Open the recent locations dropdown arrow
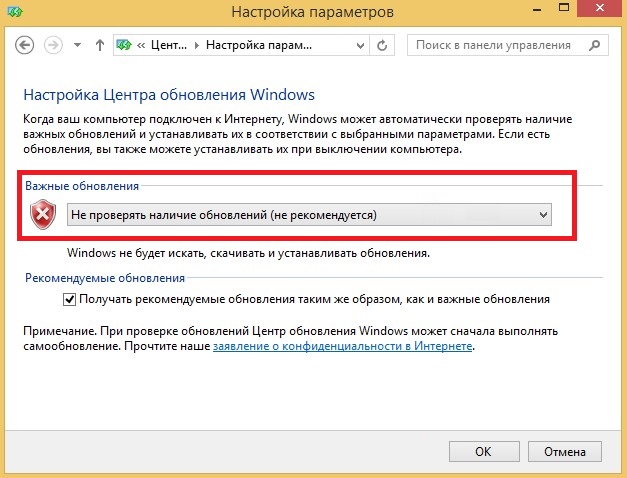The height and width of the screenshot is (478, 627). tap(78, 45)
